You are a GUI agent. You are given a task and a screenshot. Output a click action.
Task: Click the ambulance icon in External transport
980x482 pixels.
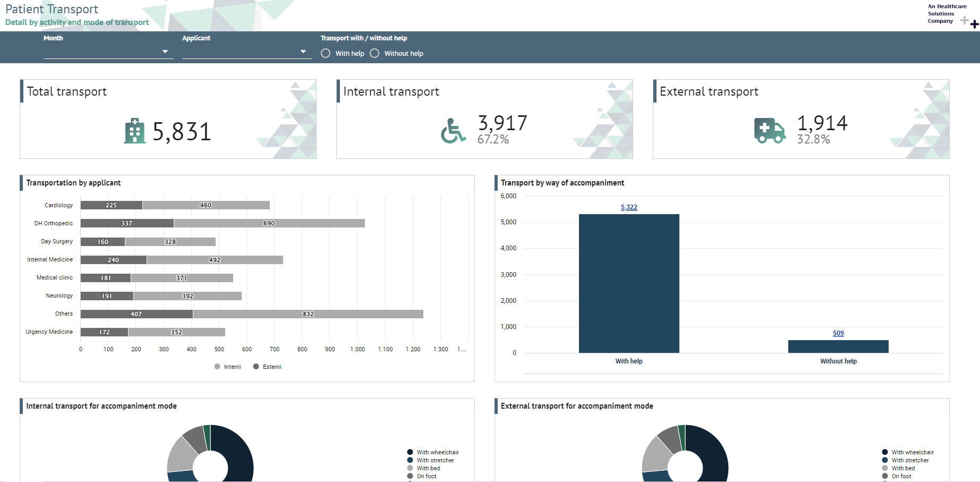(x=770, y=131)
